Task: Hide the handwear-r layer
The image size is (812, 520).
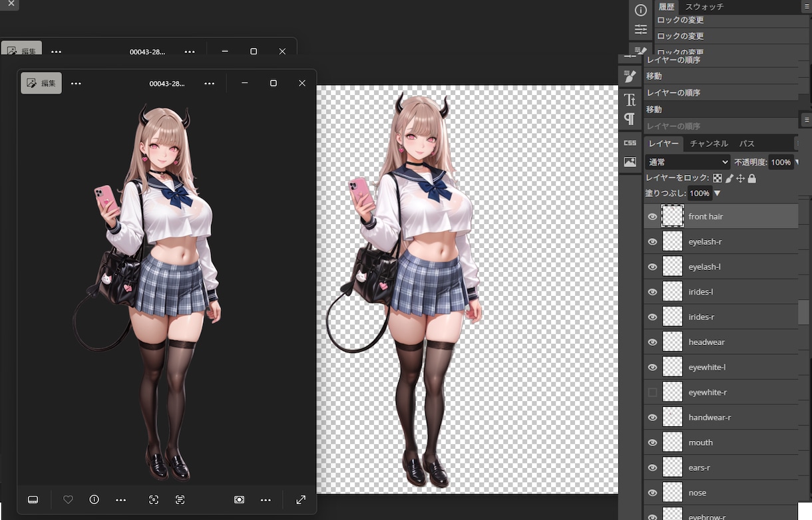Action: tap(652, 418)
